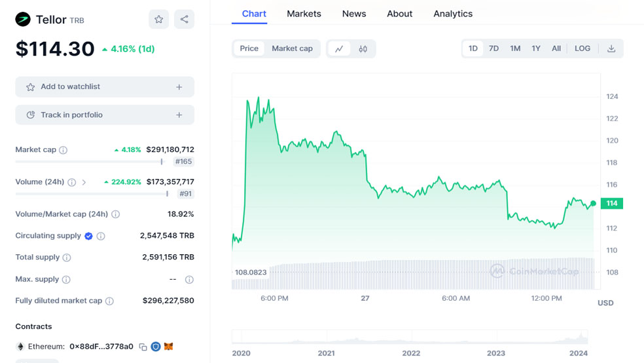Expand Add to watlist plus button

179,86
